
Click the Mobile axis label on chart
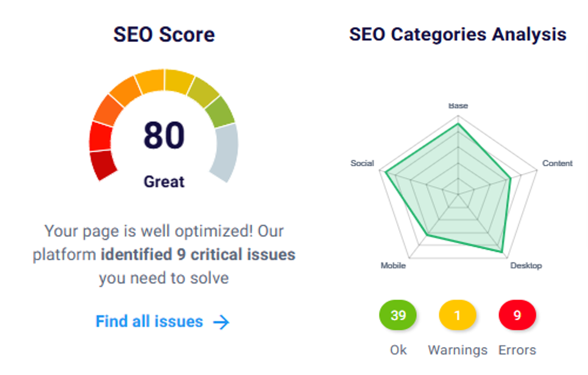(393, 265)
